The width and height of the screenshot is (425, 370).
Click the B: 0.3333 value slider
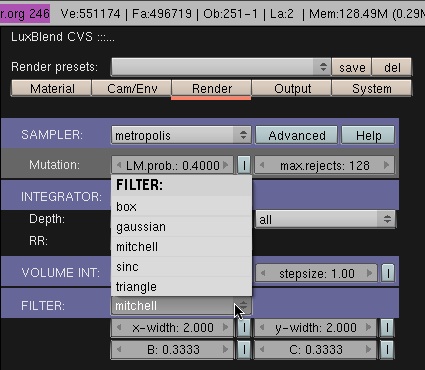tap(172, 350)
